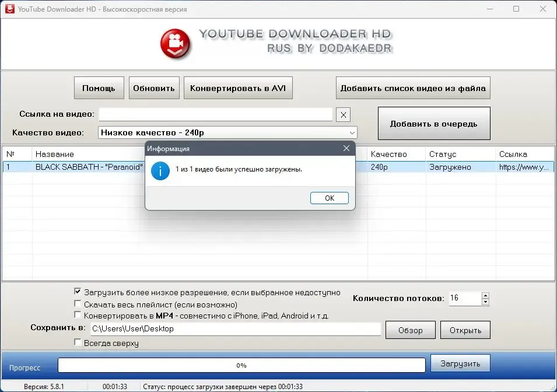This screenshot has width=557, height=392.
Task: Open the video quality dropdown
Action: pos(351,133)
